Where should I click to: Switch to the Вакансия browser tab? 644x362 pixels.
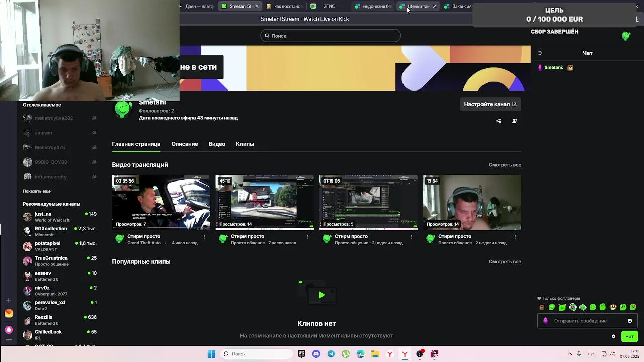tap(457, 6)
